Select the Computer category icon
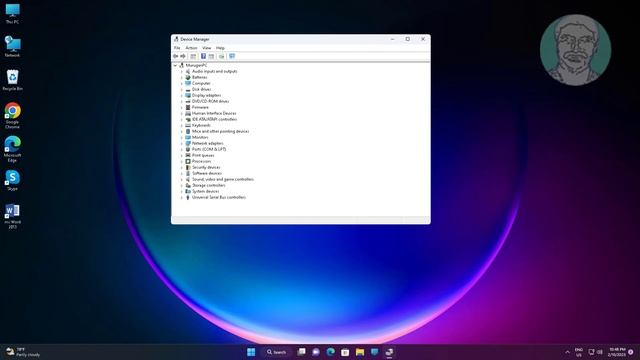 tap(188, 83)
